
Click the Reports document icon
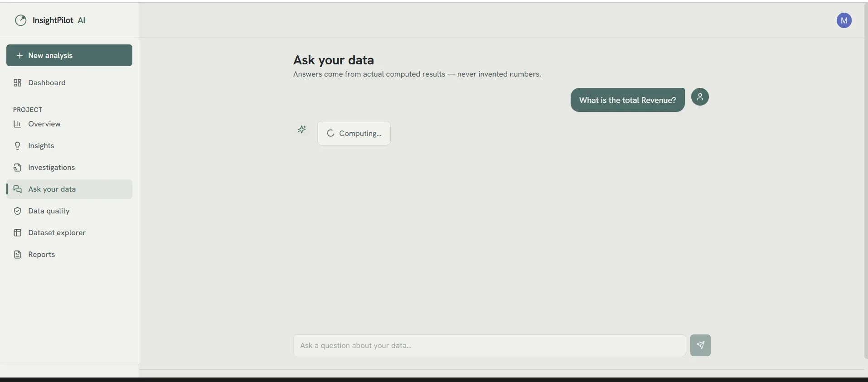point(17,254)
